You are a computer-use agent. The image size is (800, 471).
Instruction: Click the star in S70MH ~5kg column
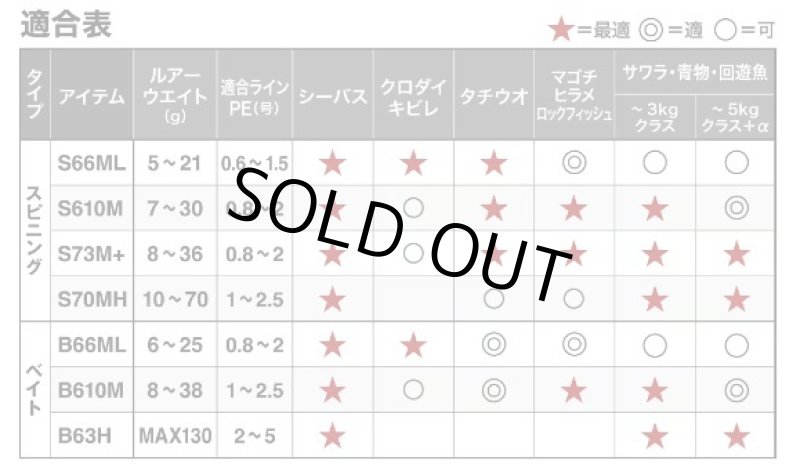coord(737,299)
